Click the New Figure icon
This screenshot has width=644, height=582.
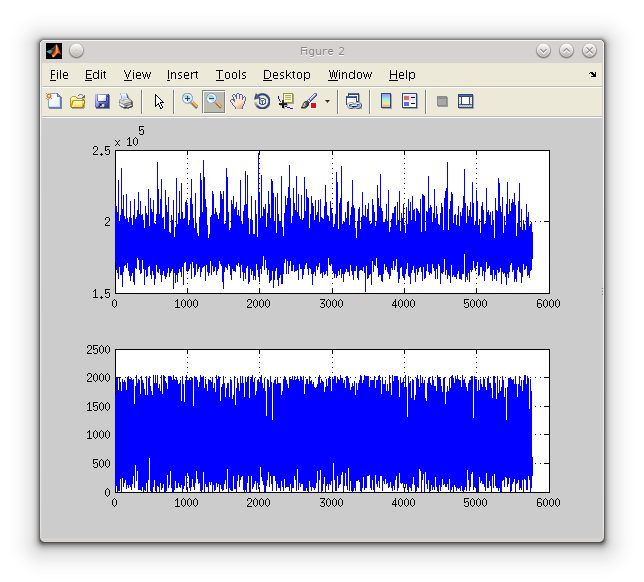tap(54, 101)
